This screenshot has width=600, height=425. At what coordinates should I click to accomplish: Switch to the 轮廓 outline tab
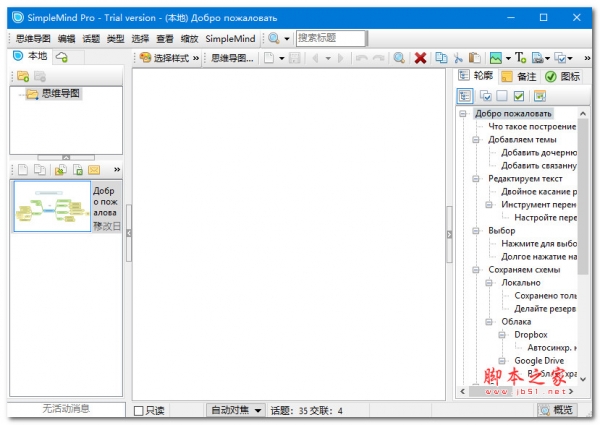(477, 75)
